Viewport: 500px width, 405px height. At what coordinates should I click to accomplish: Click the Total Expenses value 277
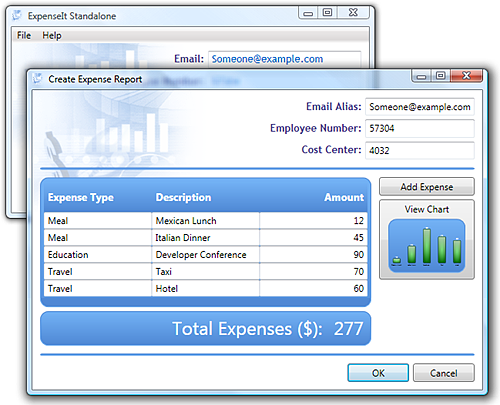coord(348,329)
